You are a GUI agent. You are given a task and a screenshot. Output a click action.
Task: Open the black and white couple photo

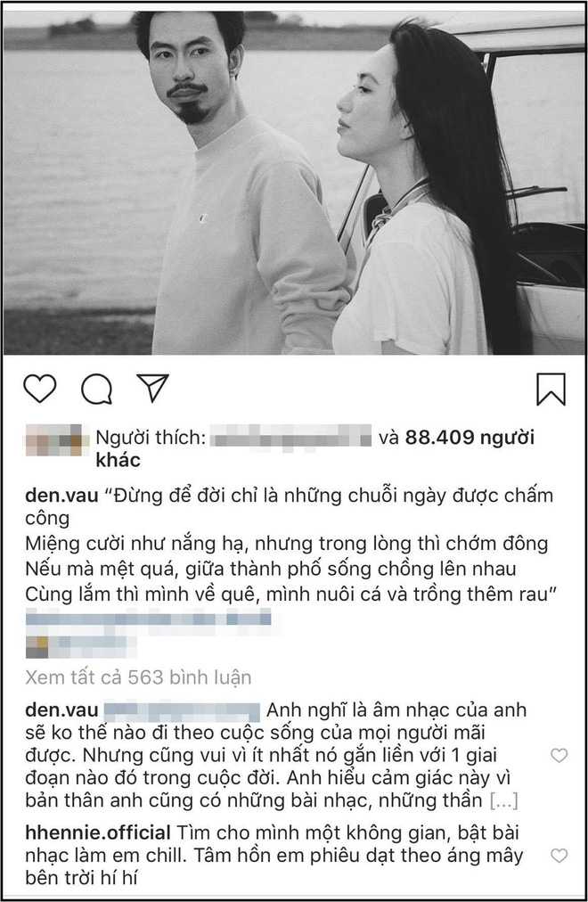(294, 182)
